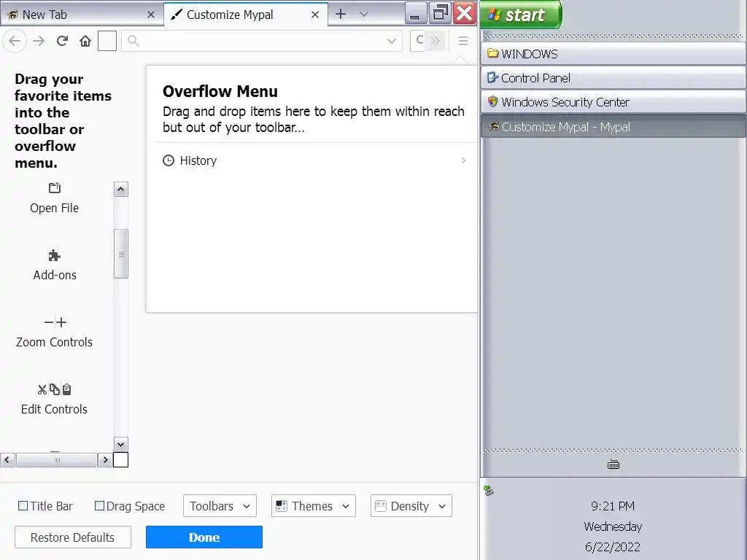Select the Add-ons puzzle piece icon

pyautogui.click(x=55, y=256)
